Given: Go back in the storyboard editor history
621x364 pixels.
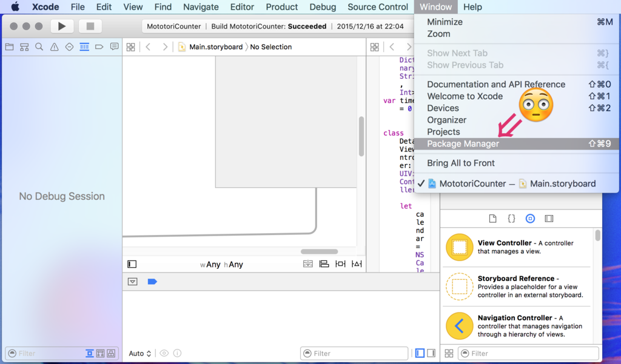Looking at the screenshot, I should point(148,47).
